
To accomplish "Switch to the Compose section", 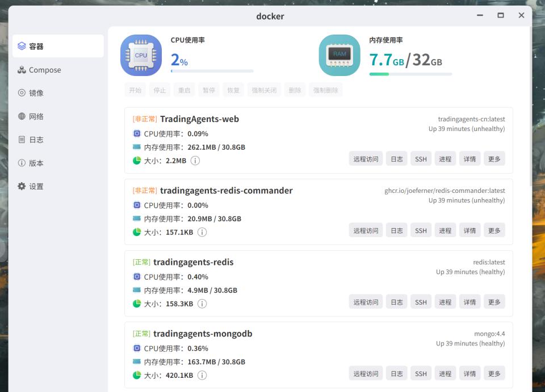I will [58, 70].
